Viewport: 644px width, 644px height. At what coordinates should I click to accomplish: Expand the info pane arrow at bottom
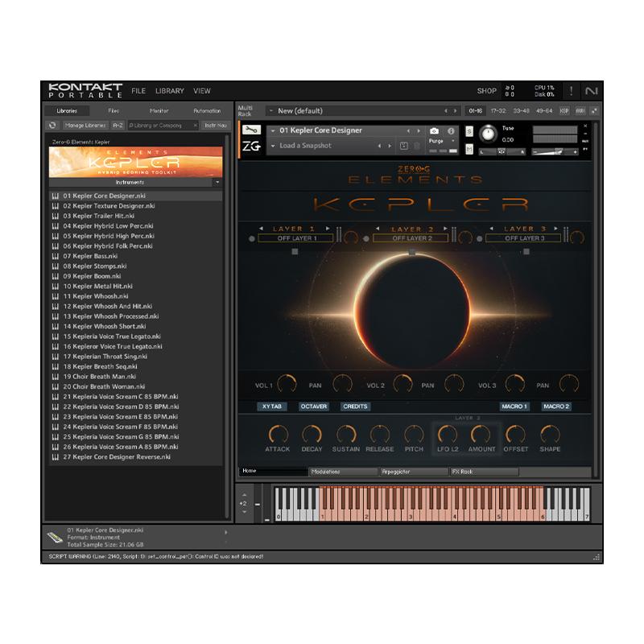click(226, 532)
